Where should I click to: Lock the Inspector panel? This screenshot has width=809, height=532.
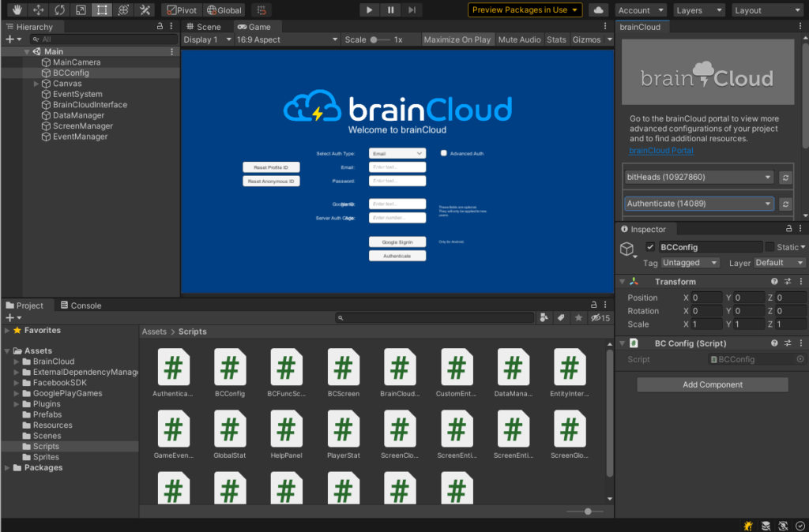(789, 228)
